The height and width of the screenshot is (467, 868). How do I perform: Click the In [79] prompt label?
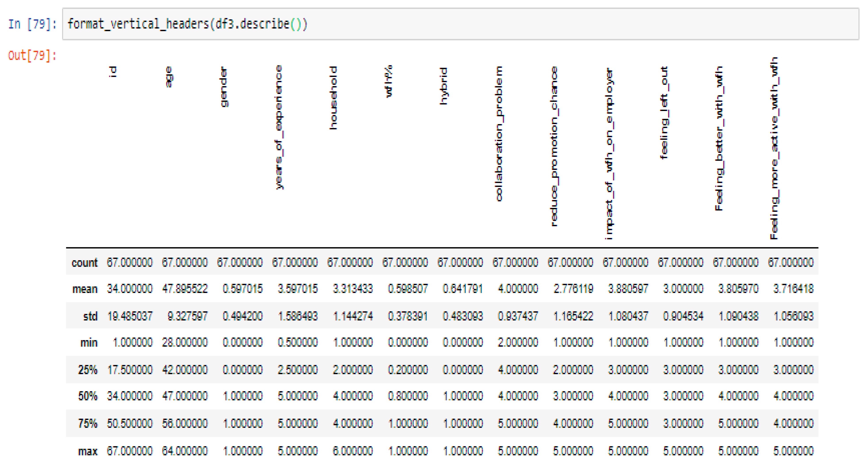(x=32, y=24)
